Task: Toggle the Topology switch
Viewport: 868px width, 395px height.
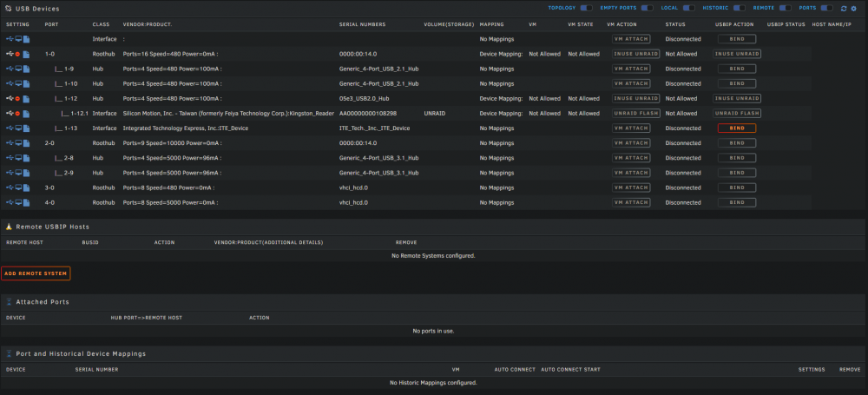Action: pos(586,9)
